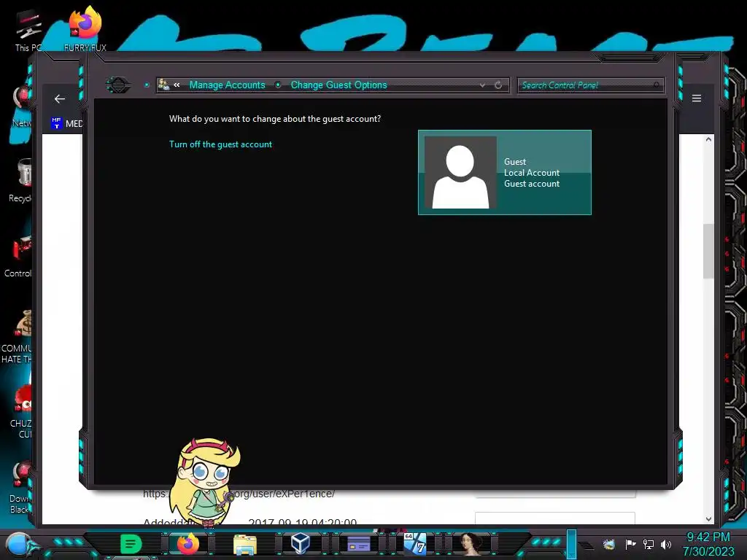Click the background window's vertical scrollbar thumb

point(708,251)
